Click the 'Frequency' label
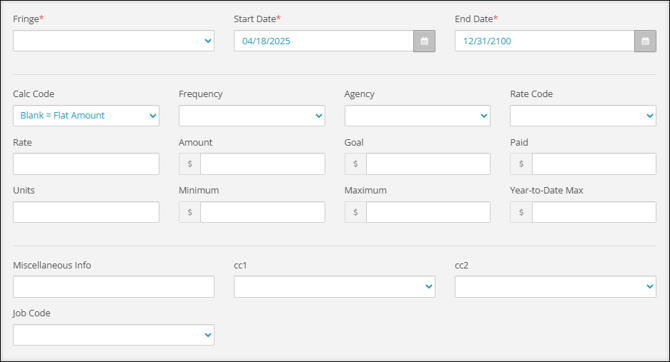Image resolution: width=670 pixels, height=362 pixels. (x=200, y=94)
